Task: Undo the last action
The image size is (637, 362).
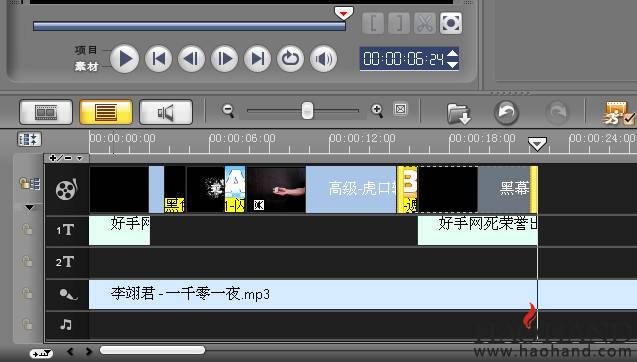Action: tap(506, 113)
